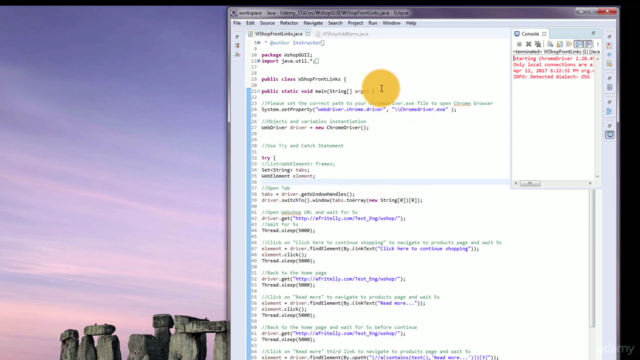The height and width of the screenshot is (360, 640).
Task: Click highlighted Console icon in right sidebar
Action: (609, 135)
